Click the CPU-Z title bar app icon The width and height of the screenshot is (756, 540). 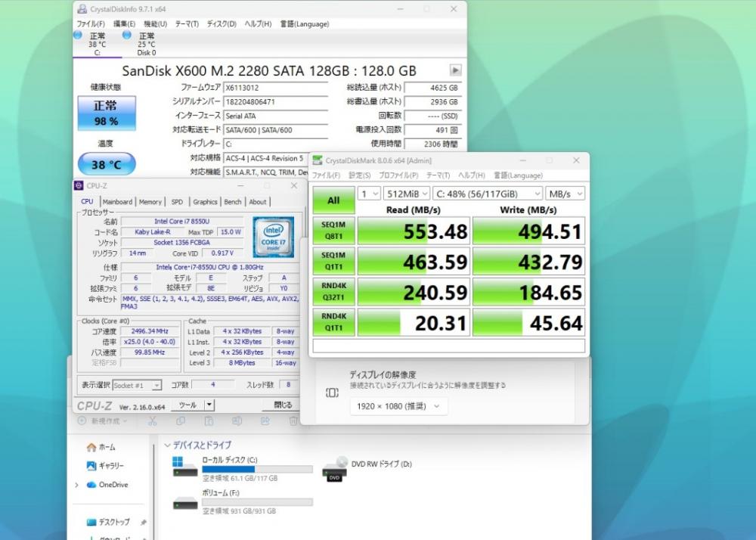tap(79, 185)
